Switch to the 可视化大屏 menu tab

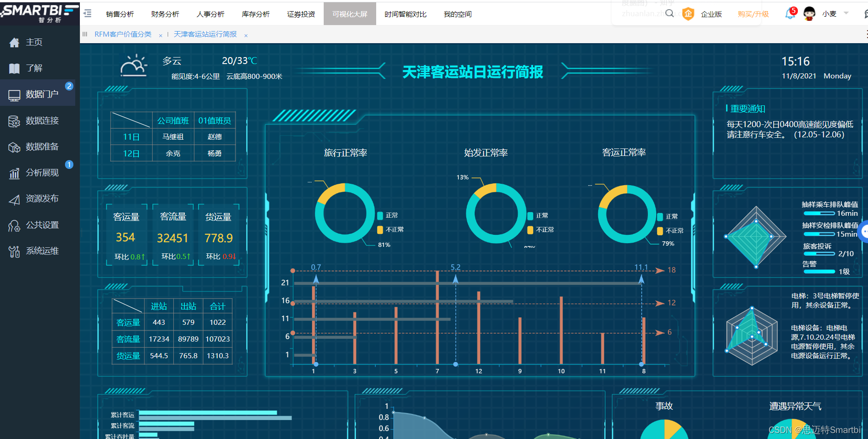[350, 13]
